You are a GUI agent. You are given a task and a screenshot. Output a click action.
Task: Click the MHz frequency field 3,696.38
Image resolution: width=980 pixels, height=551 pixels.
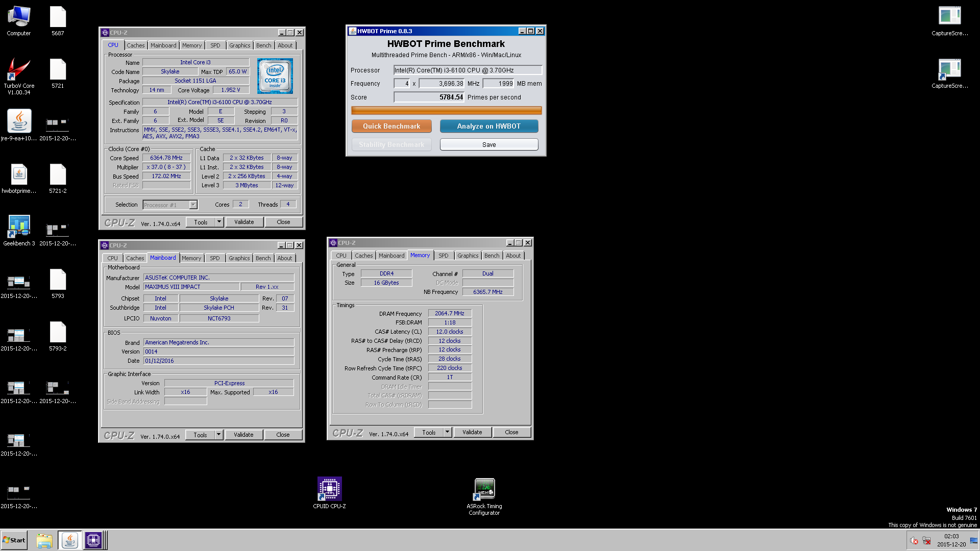(442, 84)
